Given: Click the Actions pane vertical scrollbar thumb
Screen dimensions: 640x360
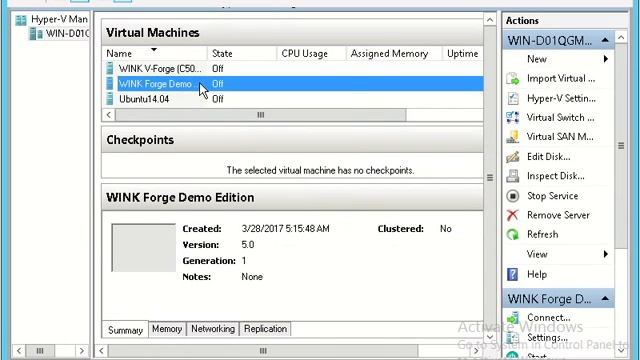Looking at the screenshot, I should 621,146.
